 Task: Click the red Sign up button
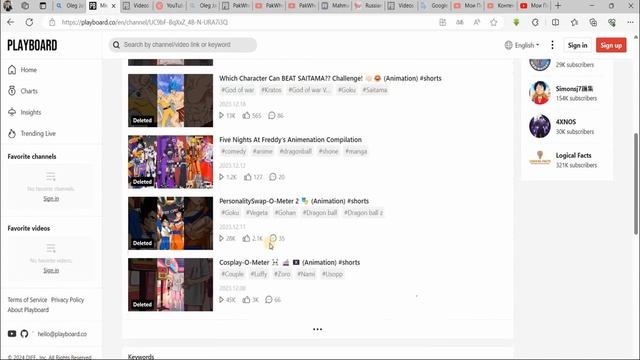tap(611, 45)
